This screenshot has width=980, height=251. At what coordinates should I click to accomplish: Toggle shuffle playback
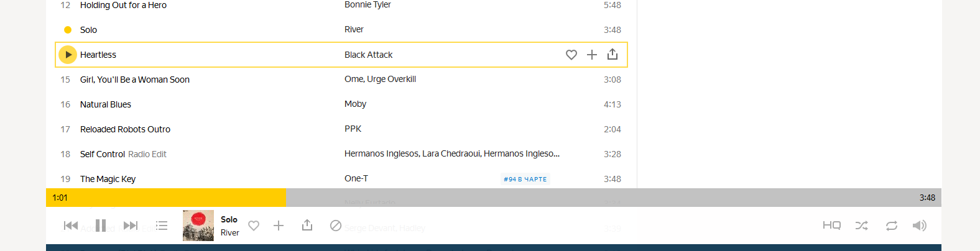coord(861,226)
